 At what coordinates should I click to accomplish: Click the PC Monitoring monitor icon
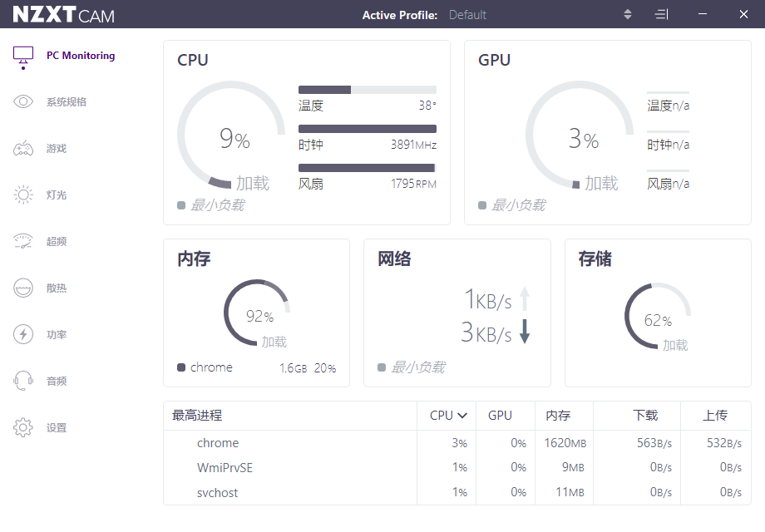pyautogui.click(x=23, y=56)
